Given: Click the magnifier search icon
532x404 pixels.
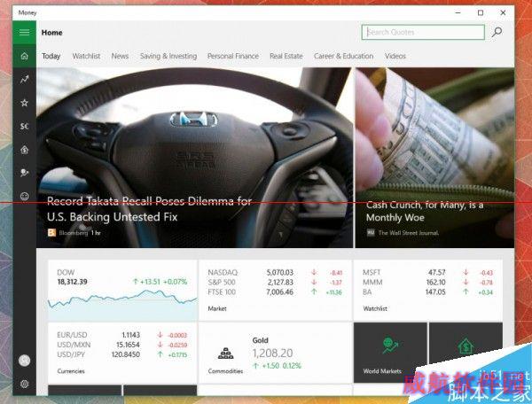Looking at the screenshot, I should (497, 32).
